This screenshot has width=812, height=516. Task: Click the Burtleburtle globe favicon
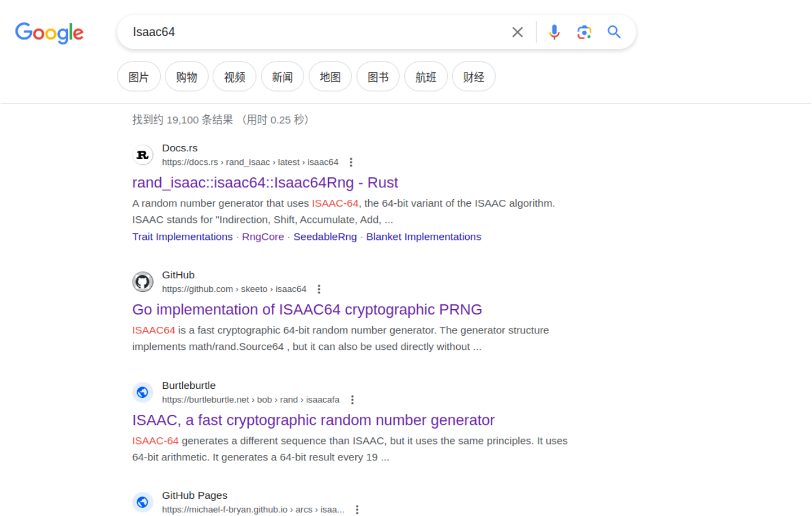pos(142,392)
